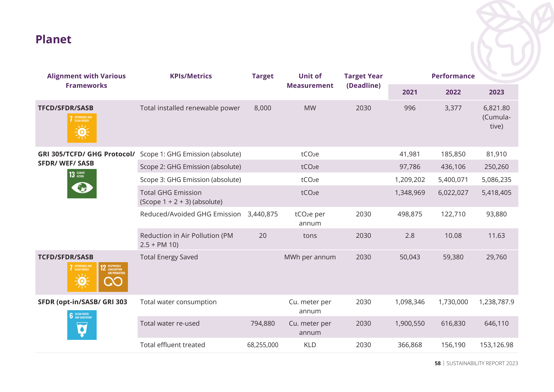Click the 'GRI 305/TCFD/ GHG Protocol/' framework label
Viewport: 554px width, 392px height.
(x=87, y=154)
